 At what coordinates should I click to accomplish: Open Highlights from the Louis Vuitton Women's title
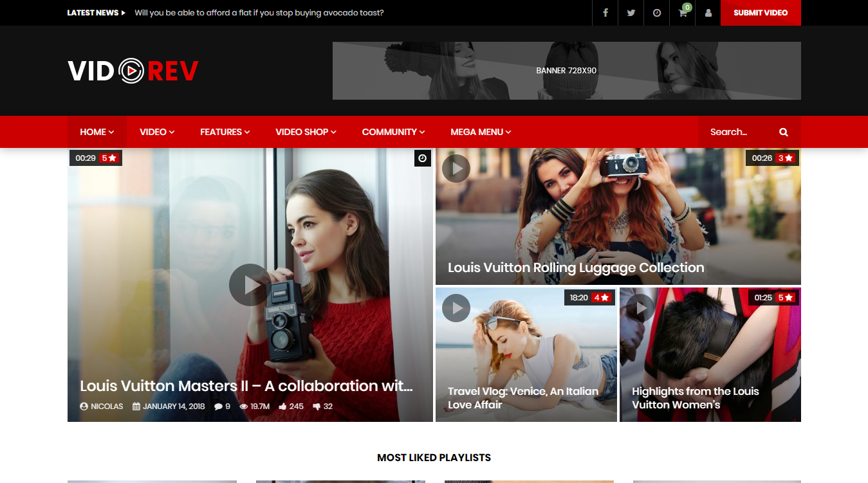coord(696,398)
